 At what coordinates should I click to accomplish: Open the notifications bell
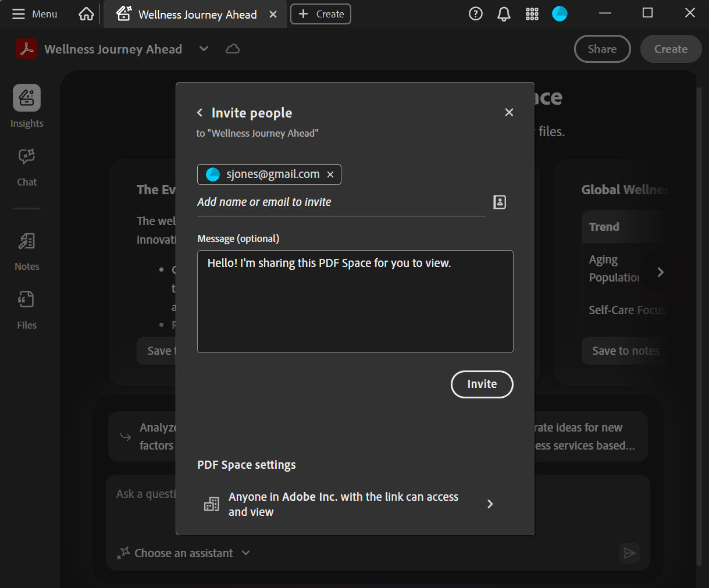tap(504, 14)
